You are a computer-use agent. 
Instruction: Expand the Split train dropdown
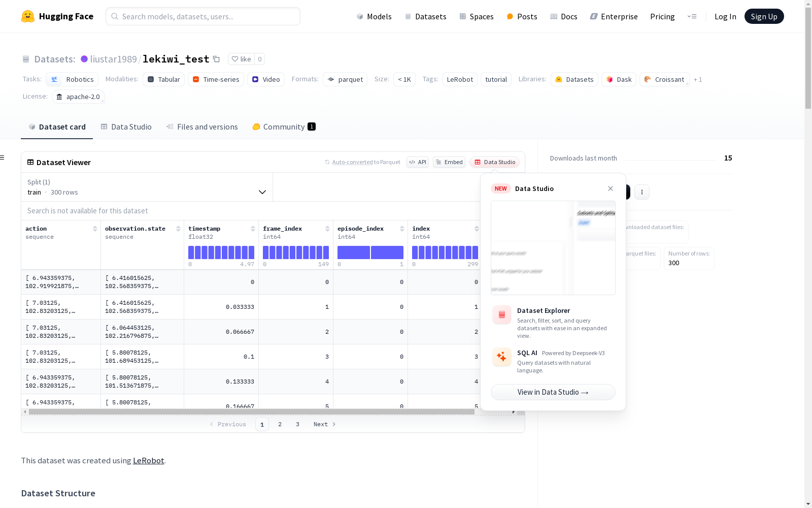click(x=147, y=187)
